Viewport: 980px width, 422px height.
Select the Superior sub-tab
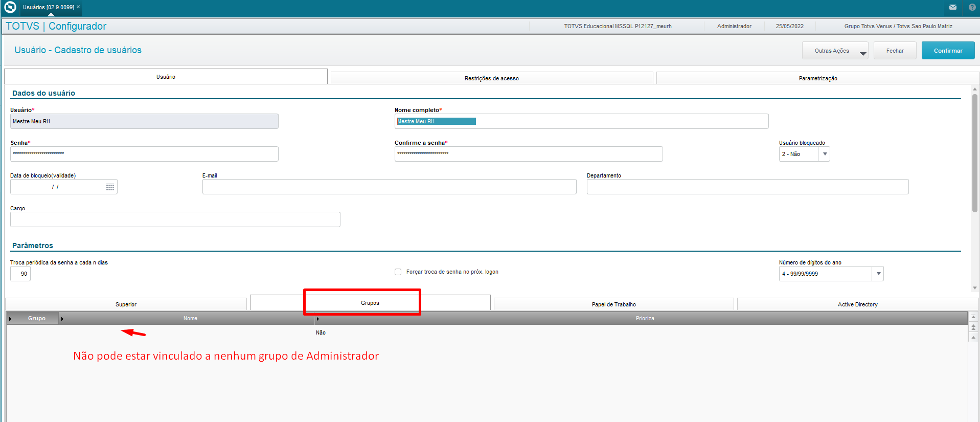126,304
